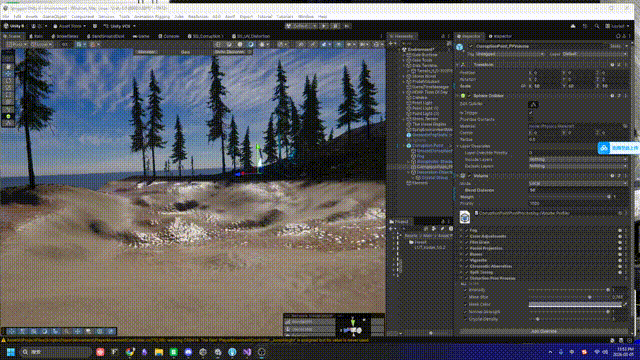Open the File menu
This screenshot has width=640, height=360.
click(x=5, y=17)
